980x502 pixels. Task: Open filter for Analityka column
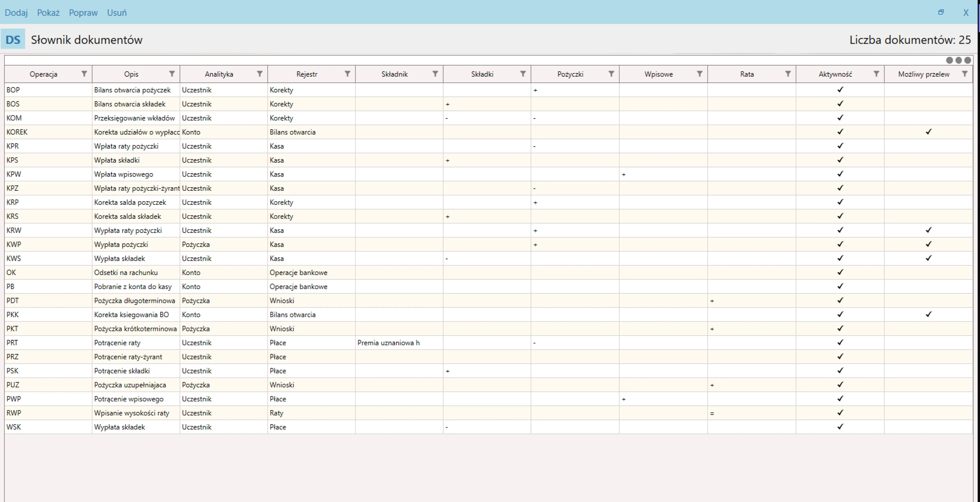pyautogui.click(x=259, y=74)
